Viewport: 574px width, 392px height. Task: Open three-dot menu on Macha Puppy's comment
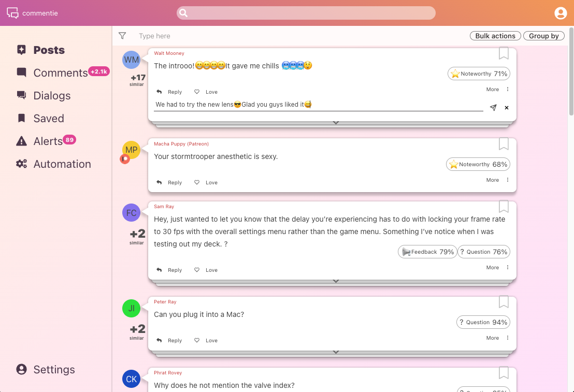click(x=507, y=180)
